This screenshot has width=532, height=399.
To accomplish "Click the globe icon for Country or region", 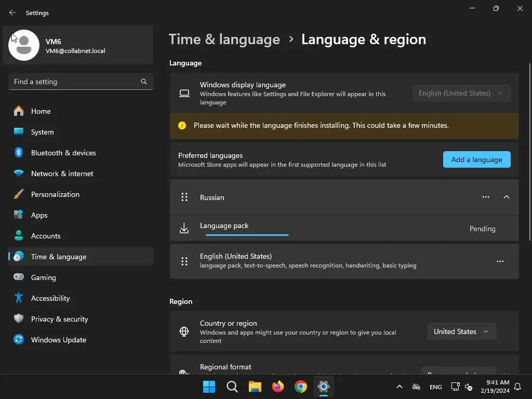I will click(x=184, y=331).
